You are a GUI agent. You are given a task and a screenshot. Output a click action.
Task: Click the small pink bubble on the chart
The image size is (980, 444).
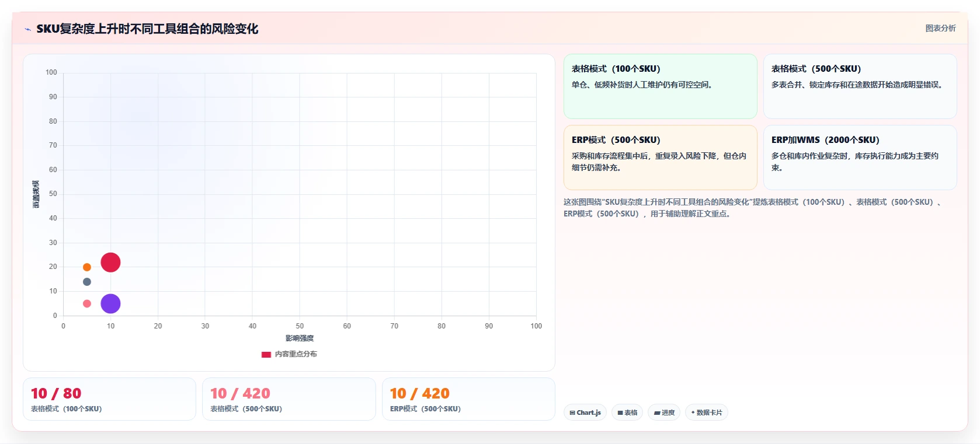click(87, 303)
